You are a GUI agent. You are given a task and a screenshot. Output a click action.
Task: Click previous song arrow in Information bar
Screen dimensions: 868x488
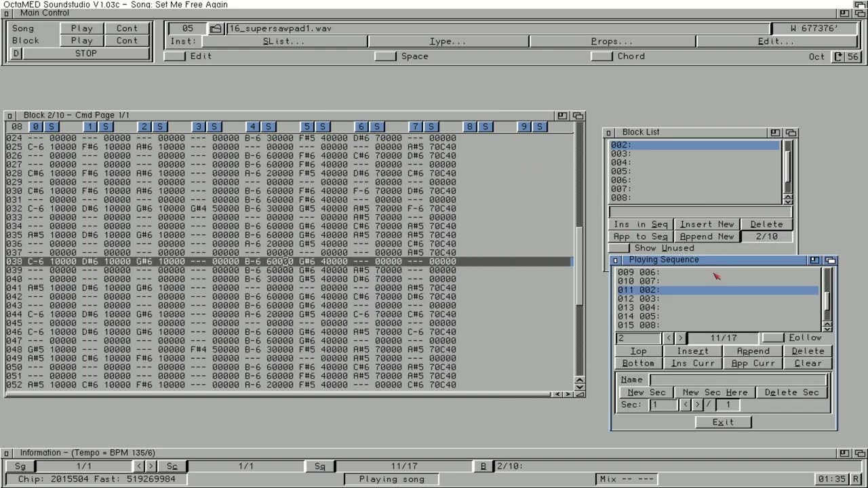point(140,466)
